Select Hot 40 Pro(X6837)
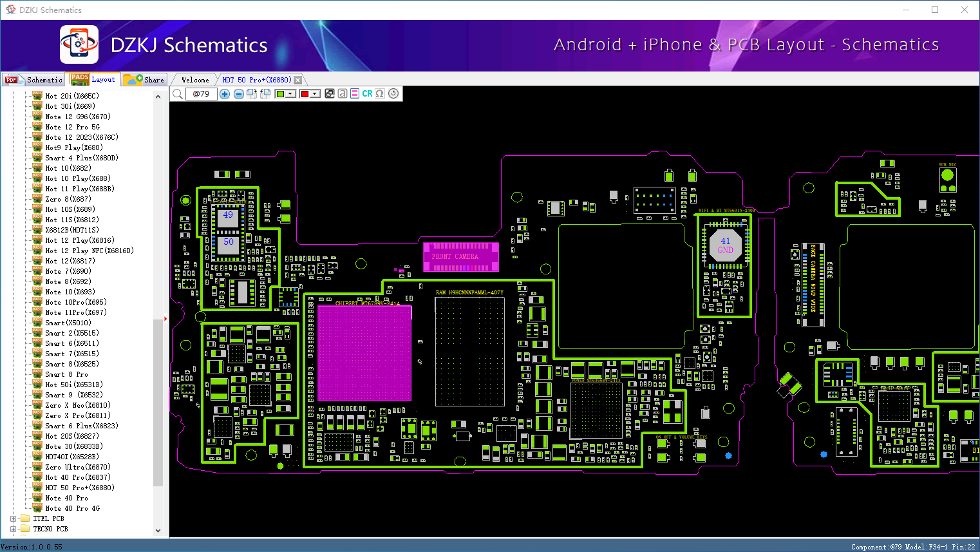 [78, 477]
